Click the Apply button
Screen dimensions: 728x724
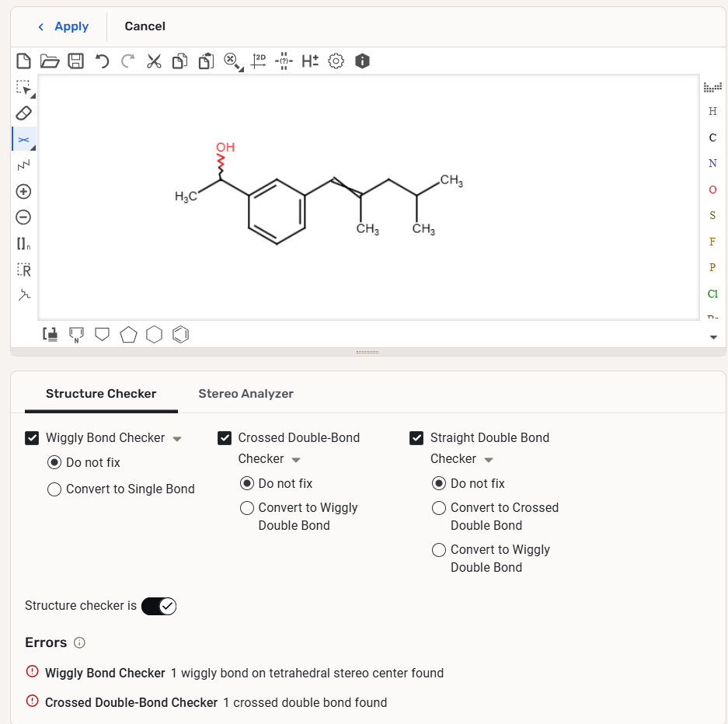tap(64, 26)
